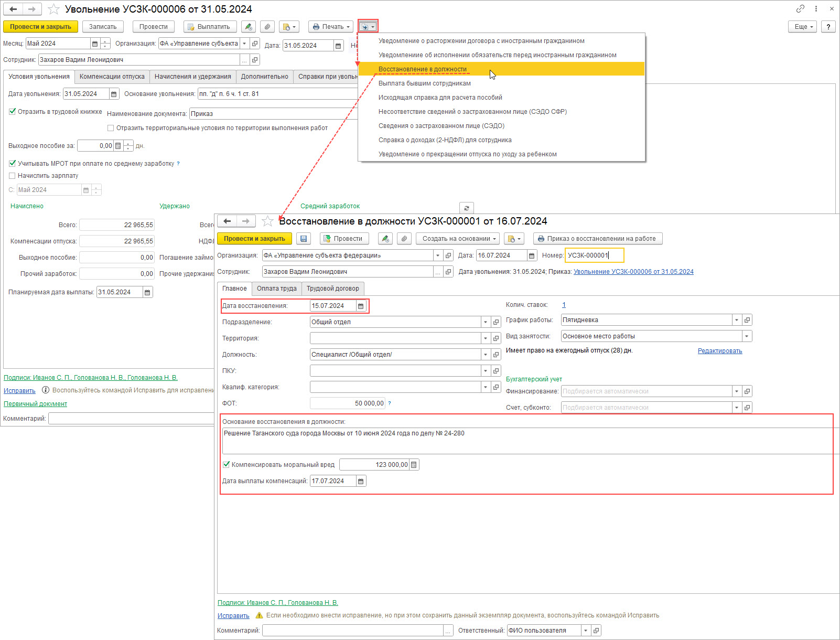Open calendar for Дата 16.07.2024 field
Viewport: 840px width, 640px height.
(532, 255)
